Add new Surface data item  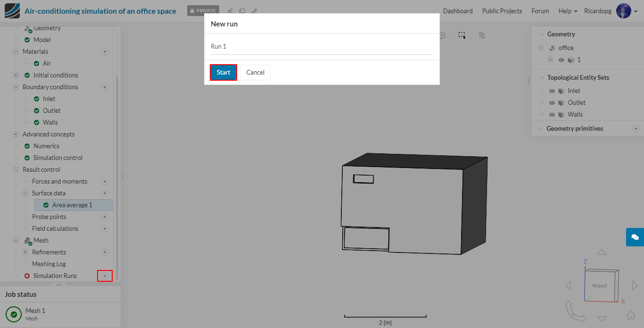[x=105, y=193]
